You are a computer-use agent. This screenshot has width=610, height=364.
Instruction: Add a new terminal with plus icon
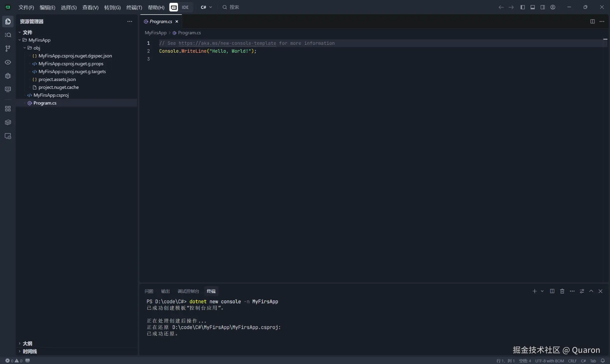click(x=534, y=291)
